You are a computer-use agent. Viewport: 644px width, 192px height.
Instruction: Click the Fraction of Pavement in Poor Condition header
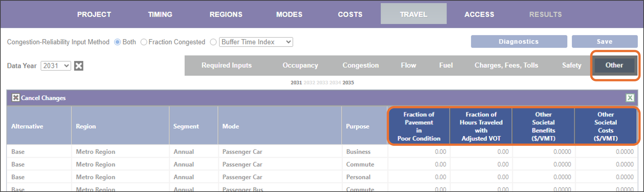[x=419, y=126]
